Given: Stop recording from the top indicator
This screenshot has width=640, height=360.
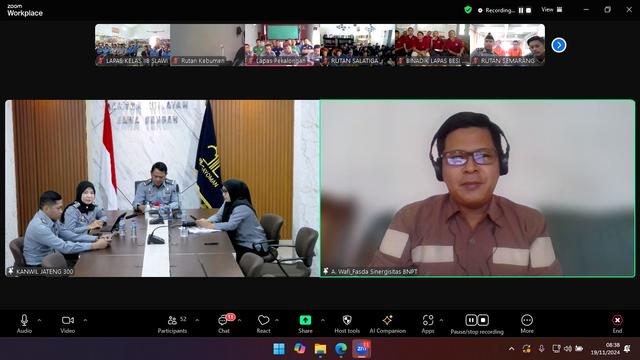Looking at the screenshot, I should click(x=529, y=10).
